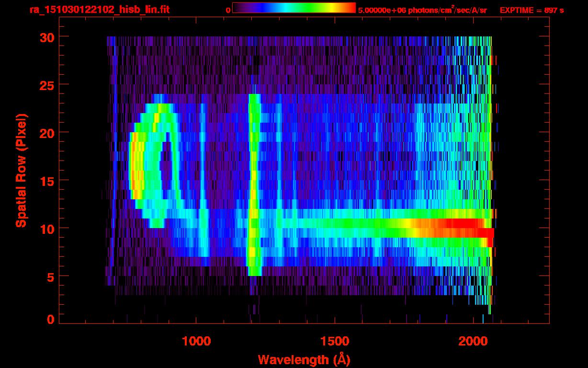This screenshot has height=368, width=588.
Task: Click the 1500 wavelength tick label
Action: pyautogui.click(x=334, y=341)
